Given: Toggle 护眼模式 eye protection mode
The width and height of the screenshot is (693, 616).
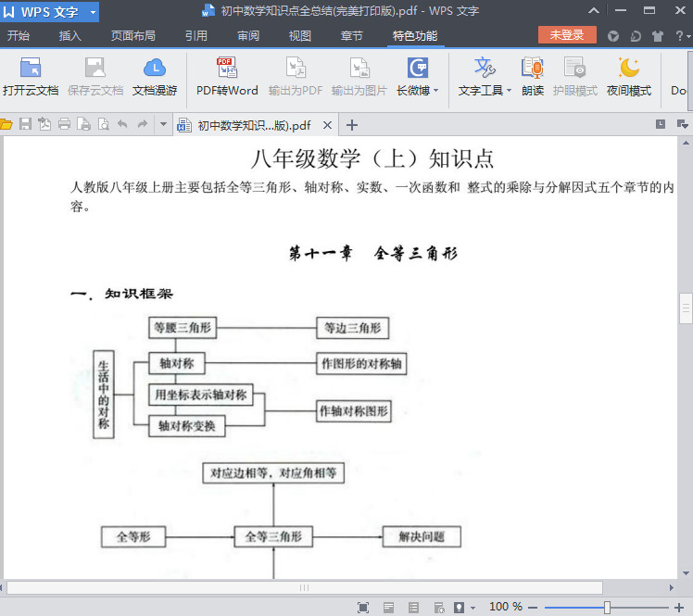Looking at the screenshot, I should (575, 77).
